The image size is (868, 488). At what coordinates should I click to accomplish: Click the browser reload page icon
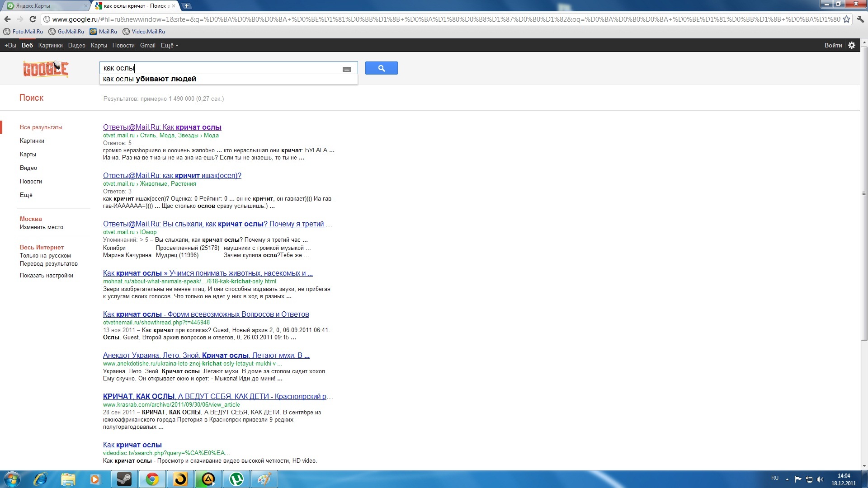(x=33, y=19)
